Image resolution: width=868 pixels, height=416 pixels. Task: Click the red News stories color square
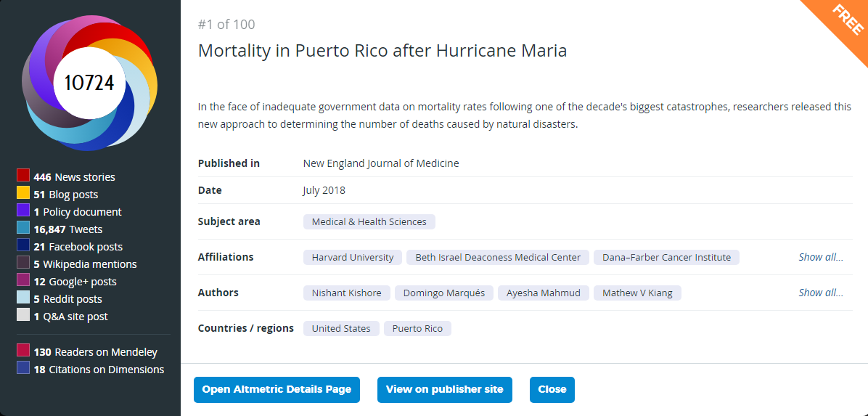(x=22, y=176)
